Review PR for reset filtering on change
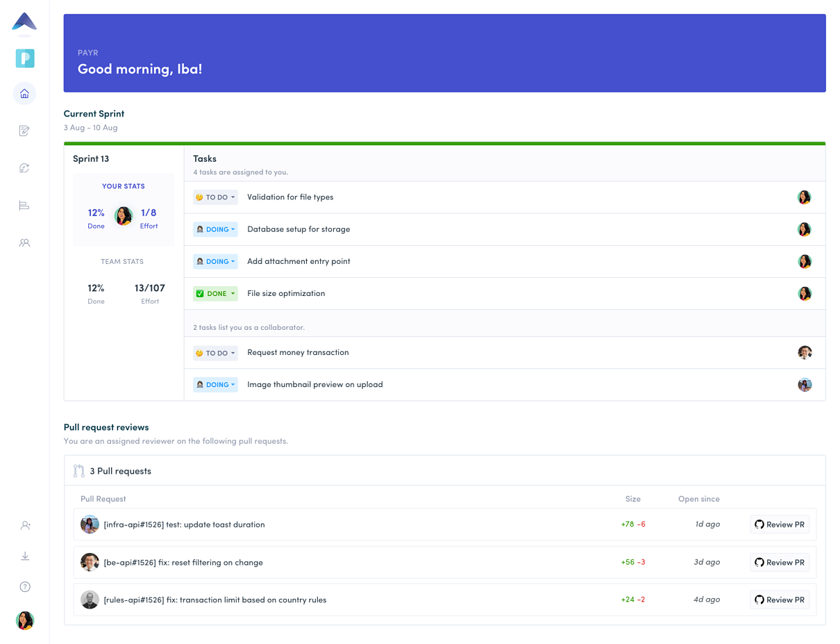 [x=780, y=563]
